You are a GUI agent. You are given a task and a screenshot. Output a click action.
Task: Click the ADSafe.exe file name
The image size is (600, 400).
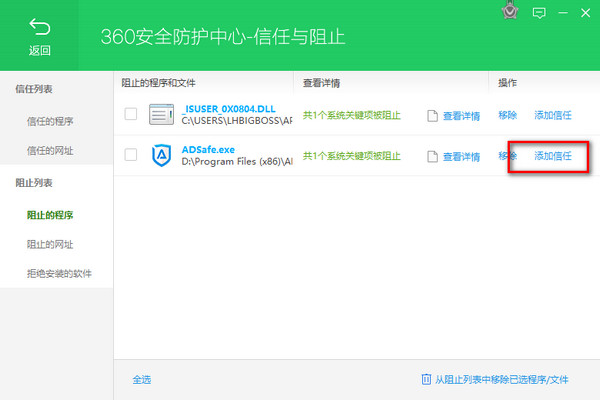pos(208,149)
